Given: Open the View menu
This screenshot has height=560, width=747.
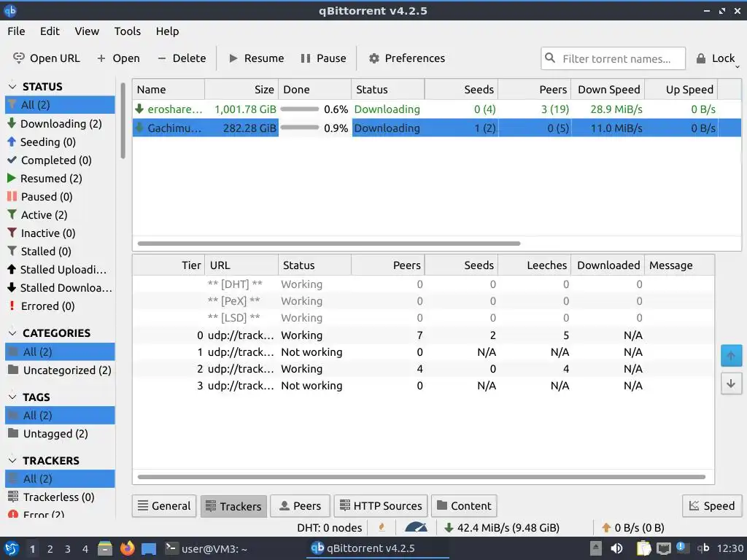Looking at the screenshot, I should [x=87, y=31].
